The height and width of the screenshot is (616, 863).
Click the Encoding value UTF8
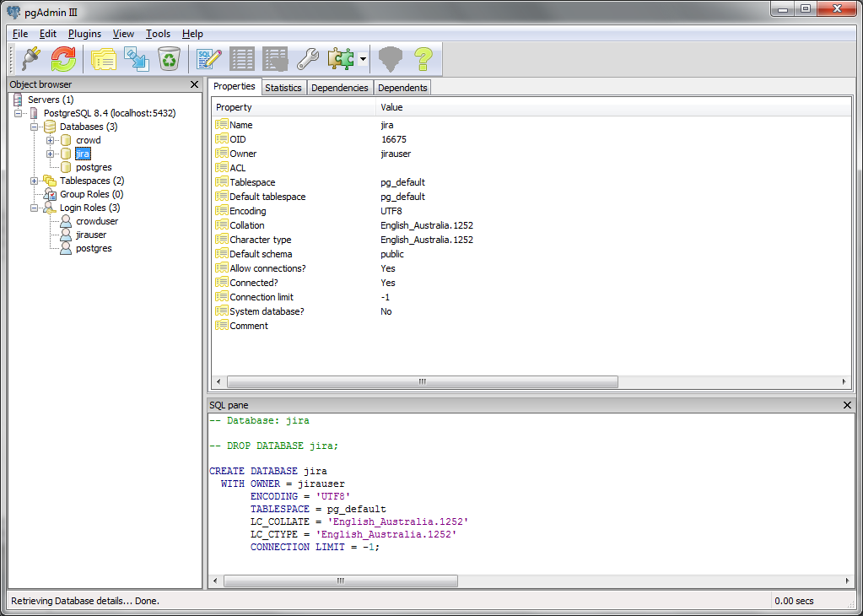391,211
